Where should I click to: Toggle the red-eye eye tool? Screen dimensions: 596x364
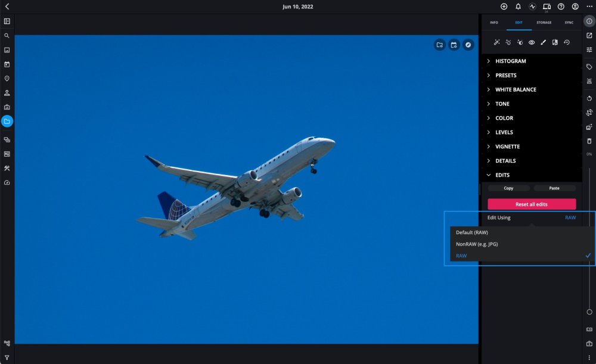pyautogui.click(x=532, y=42)
